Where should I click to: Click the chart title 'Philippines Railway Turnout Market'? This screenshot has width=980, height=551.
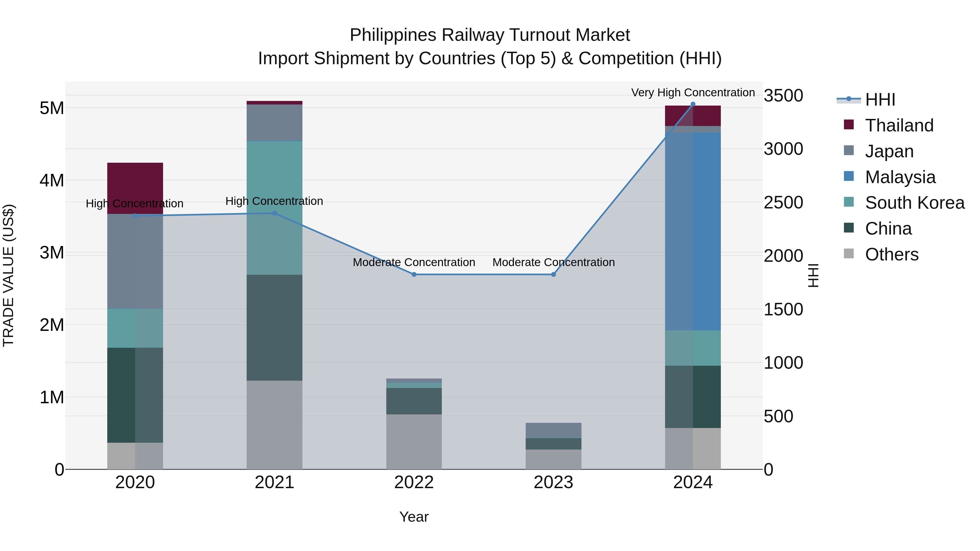490,35
